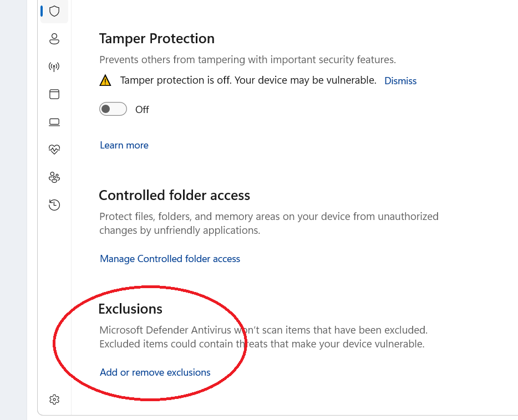Open Account protection person icon
Viewport: 518px width, 420px height.
pyautogui.click(x=54, y=39)
